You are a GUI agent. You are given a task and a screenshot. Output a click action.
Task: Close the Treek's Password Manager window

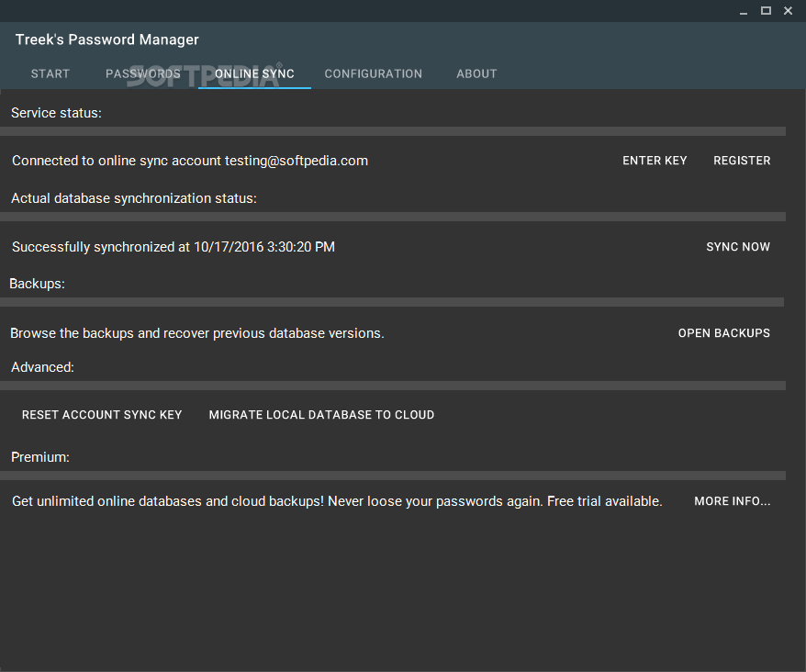point(788,11)
